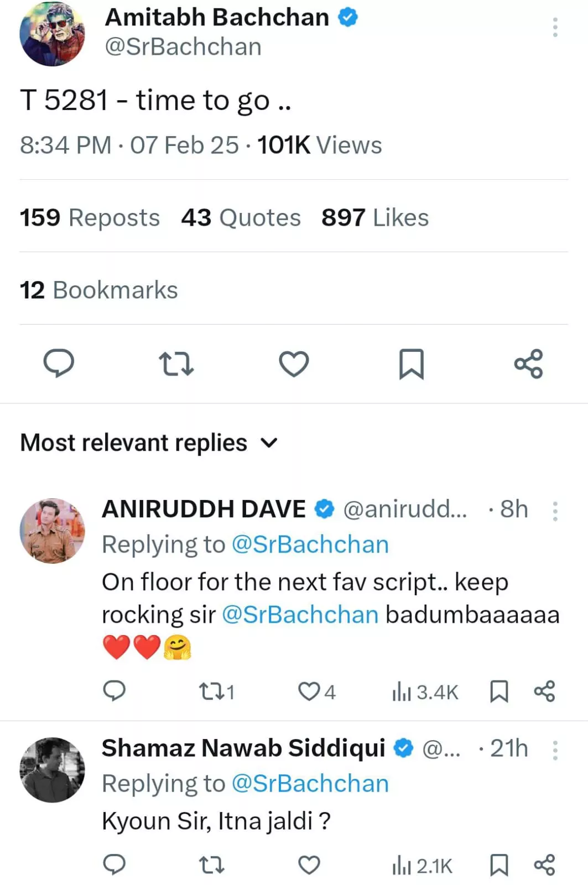Bookmark the main tweet
This screenshot has width=588, height=885.
point(412,363)
